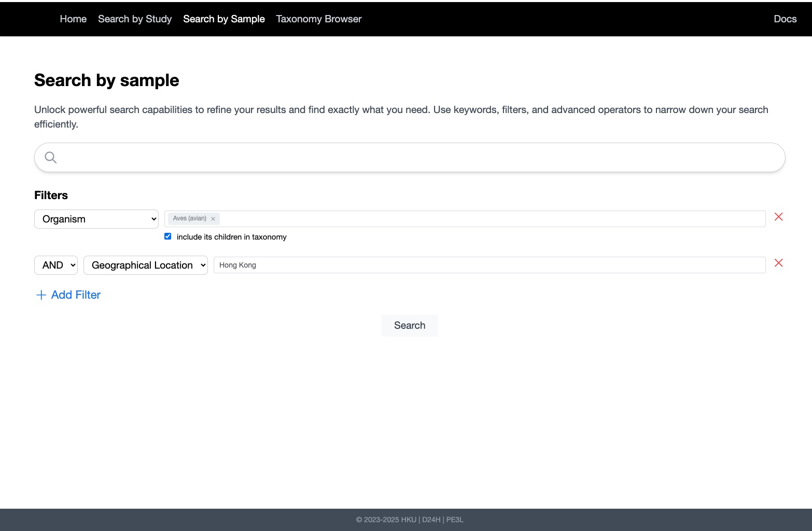Open the Docs link

785,19
